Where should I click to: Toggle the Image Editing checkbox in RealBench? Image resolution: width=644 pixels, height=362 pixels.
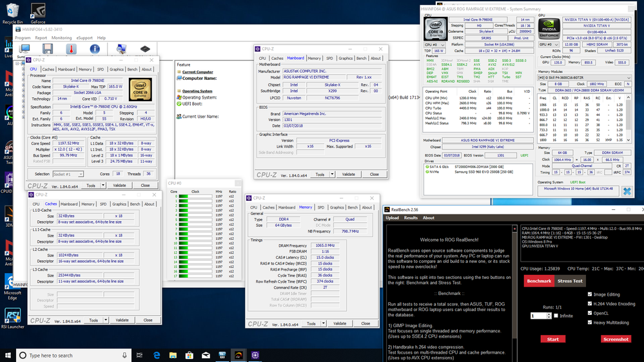tap(590, 294)
